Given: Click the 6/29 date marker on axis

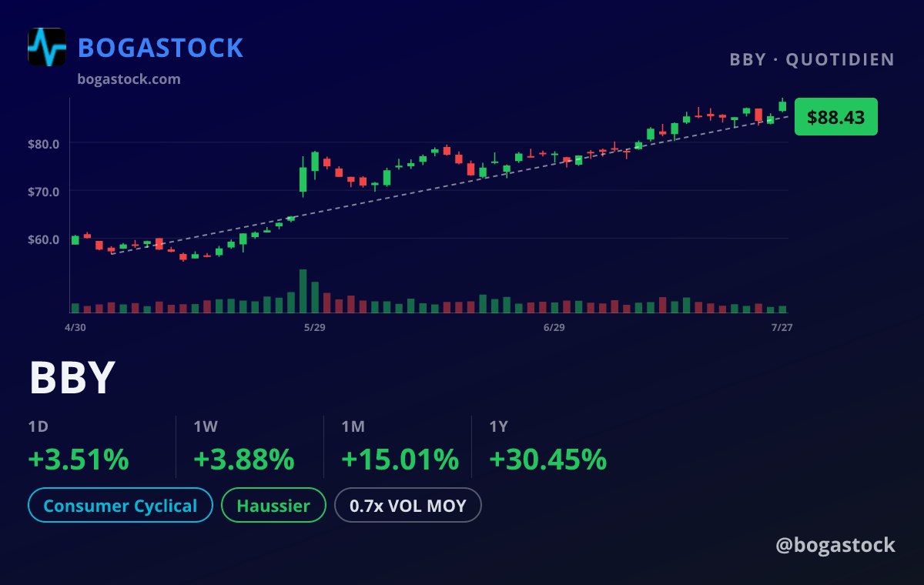Looking at the screenshot, I should pyautogui.click(x=554, y=327).
